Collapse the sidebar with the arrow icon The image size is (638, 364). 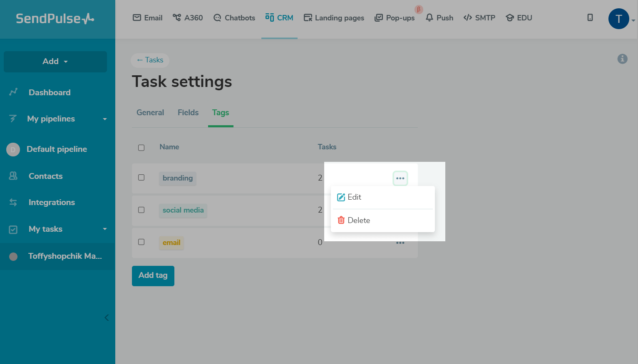pyautogui.click(x=107, y=318)
